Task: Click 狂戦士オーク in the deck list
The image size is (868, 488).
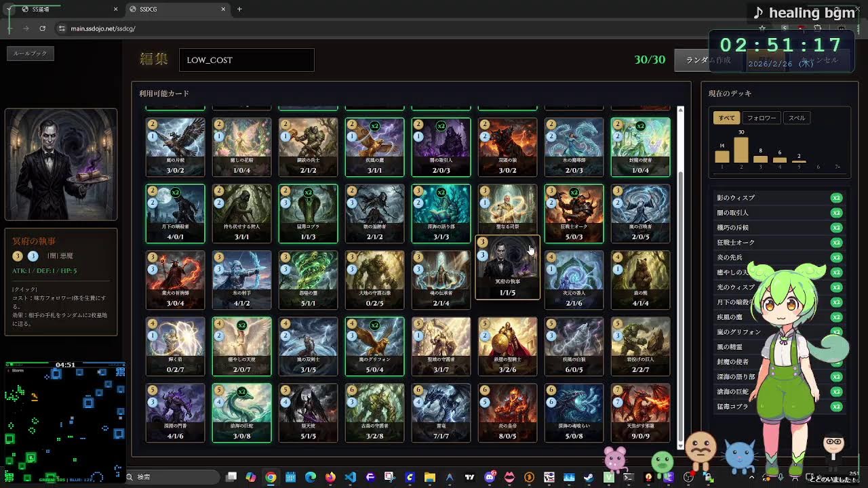Action: [779, 243]
